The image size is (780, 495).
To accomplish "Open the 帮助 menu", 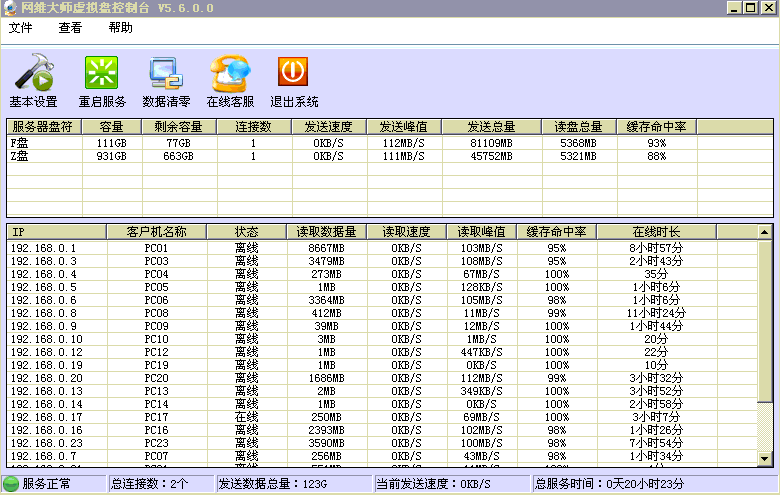I will click(120, 28).
